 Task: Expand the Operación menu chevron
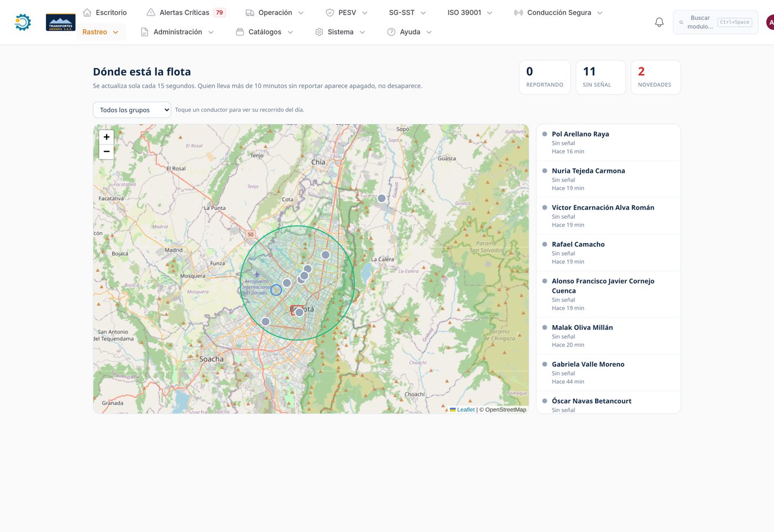point(301,13)
